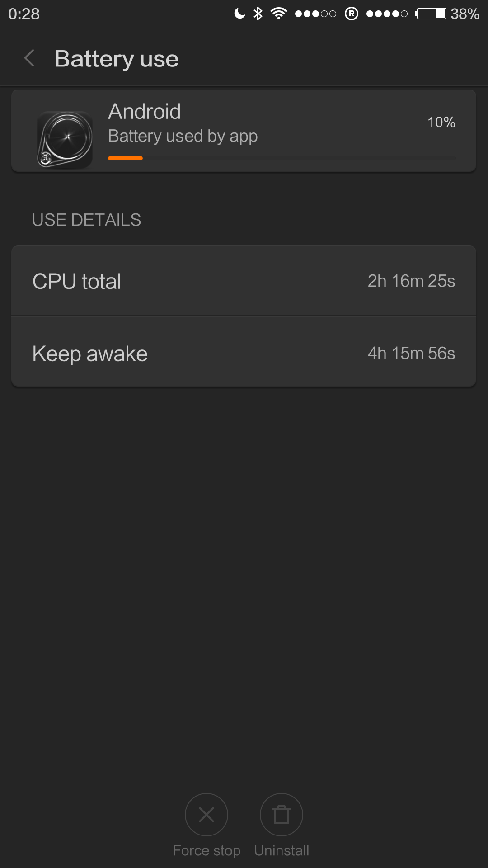
Task: Tap the Battery use title
Action: [x=117, y=59]
